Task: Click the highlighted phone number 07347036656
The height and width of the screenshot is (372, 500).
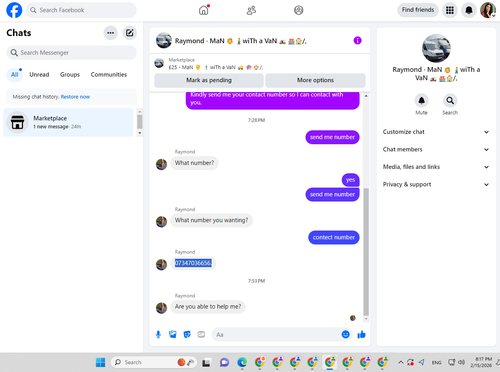Action: click(193, 263)
